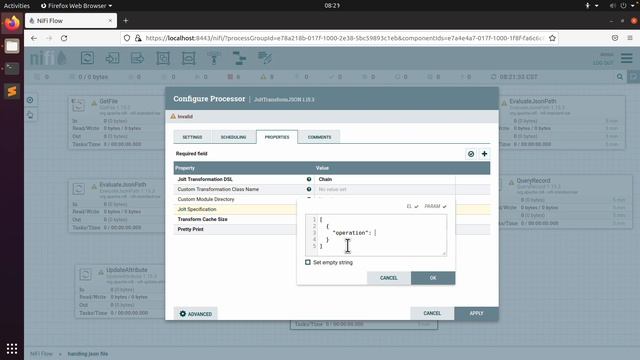
Task: Click the NiFi Flow breadcrumb
Action: 41,354
